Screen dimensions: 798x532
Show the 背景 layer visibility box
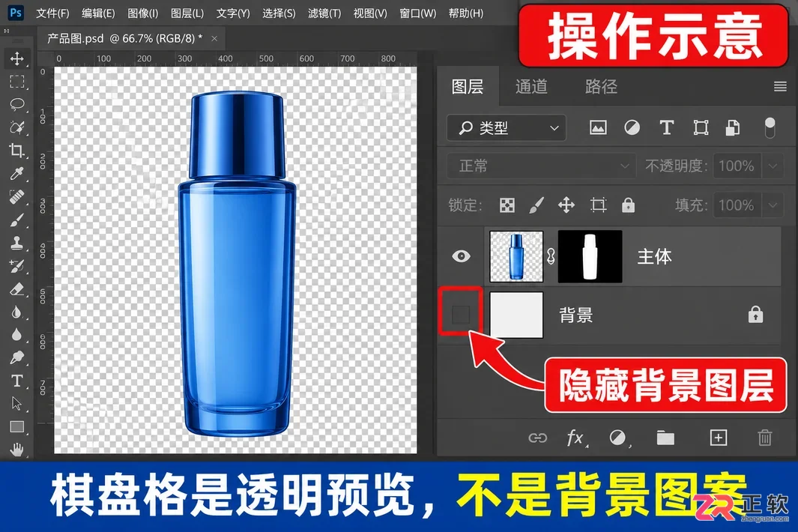coord(461,315)
